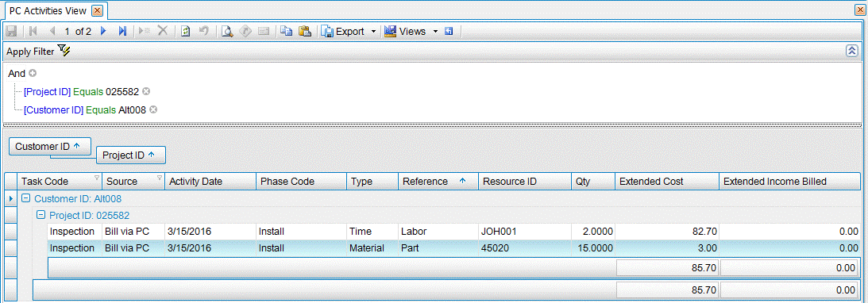The image size is (868, 303).
Task: Open the Views dropdown arrow
Action: [435, 32]
